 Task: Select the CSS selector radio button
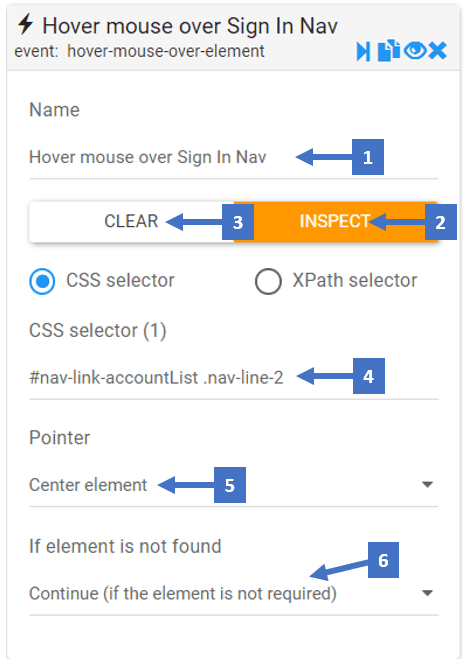pos(42,281)
